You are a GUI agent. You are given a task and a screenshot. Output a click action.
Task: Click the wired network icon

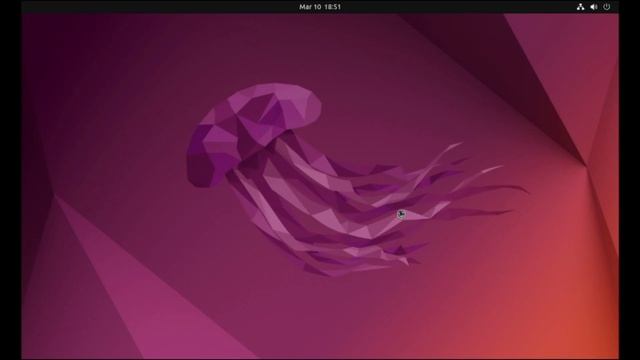click(x=580, y=7)
